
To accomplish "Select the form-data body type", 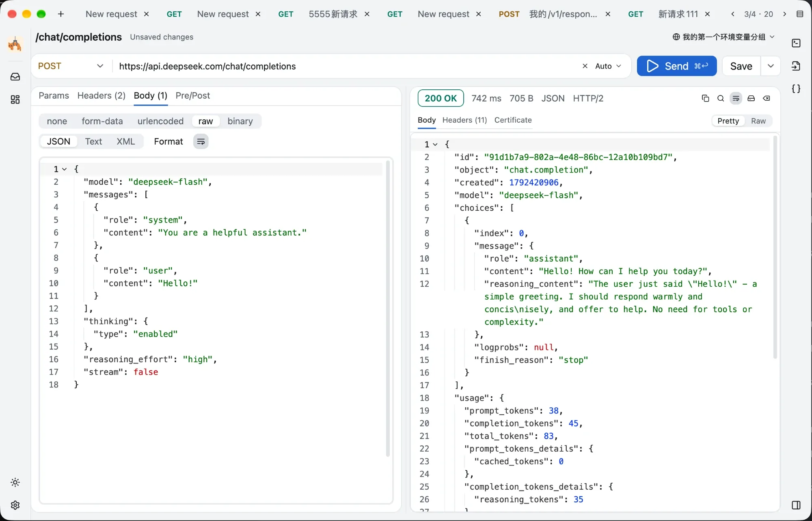I will pos(102,121).
